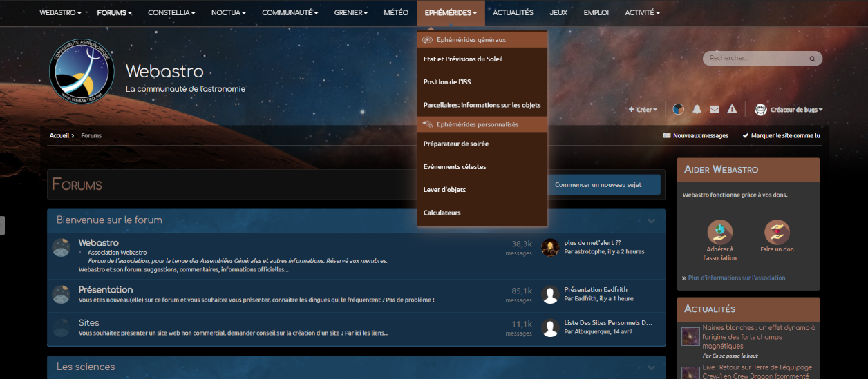Open the Grenier dropdown menu
This screenshot has width=868, height=379.
[351, 12]
